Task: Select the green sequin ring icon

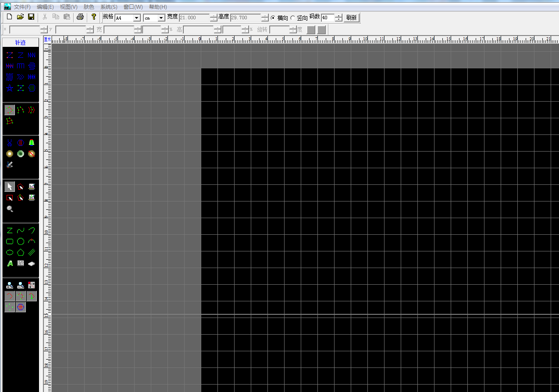Action: click(x=21, y=154)
